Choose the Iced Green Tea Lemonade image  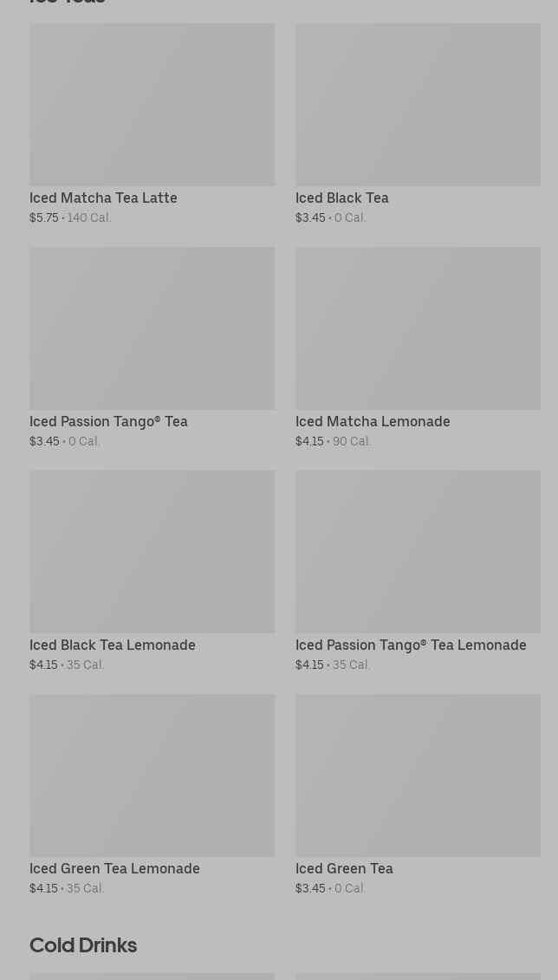tap(152, 775)
